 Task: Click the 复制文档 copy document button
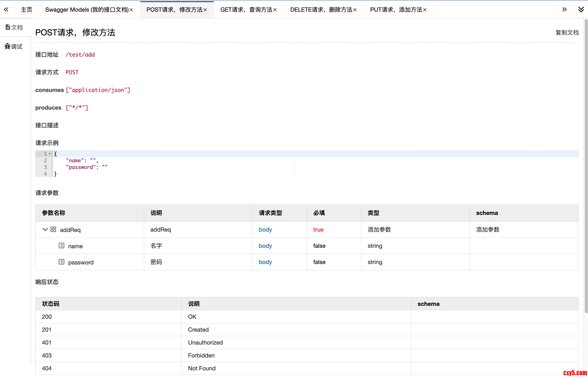[567, 32]
